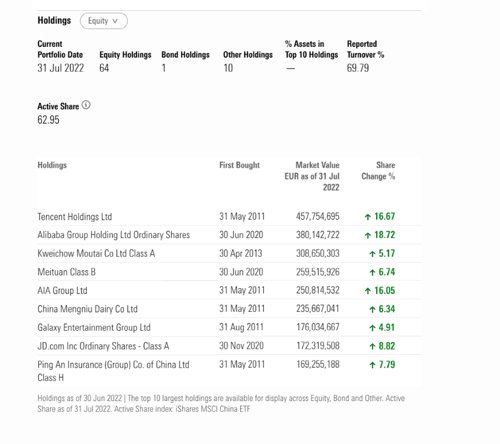Screen dimensions: 500x444
Task: Click the Tencent share change up arrow
Action: (x=368, y=217)
